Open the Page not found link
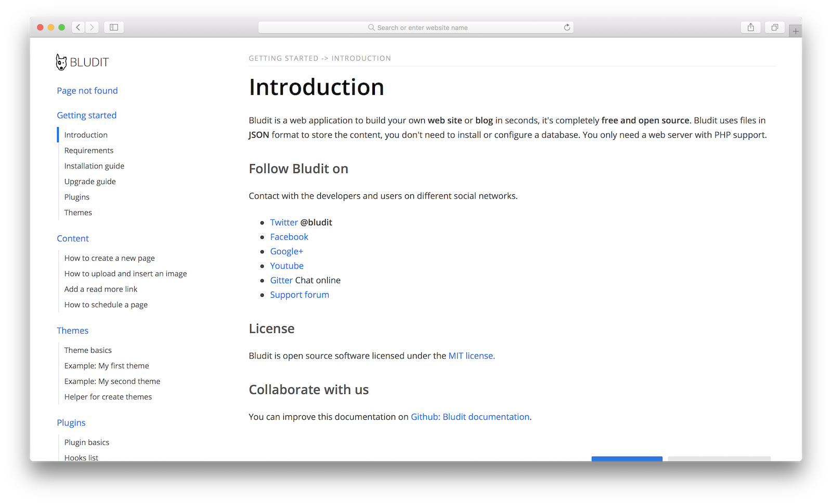The image size is (832, 504). point(87,90)
